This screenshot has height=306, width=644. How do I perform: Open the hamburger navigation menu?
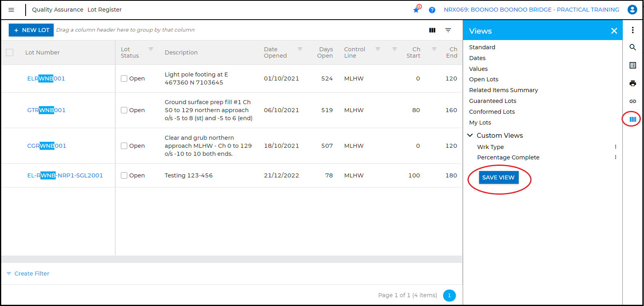click(11, 10)
